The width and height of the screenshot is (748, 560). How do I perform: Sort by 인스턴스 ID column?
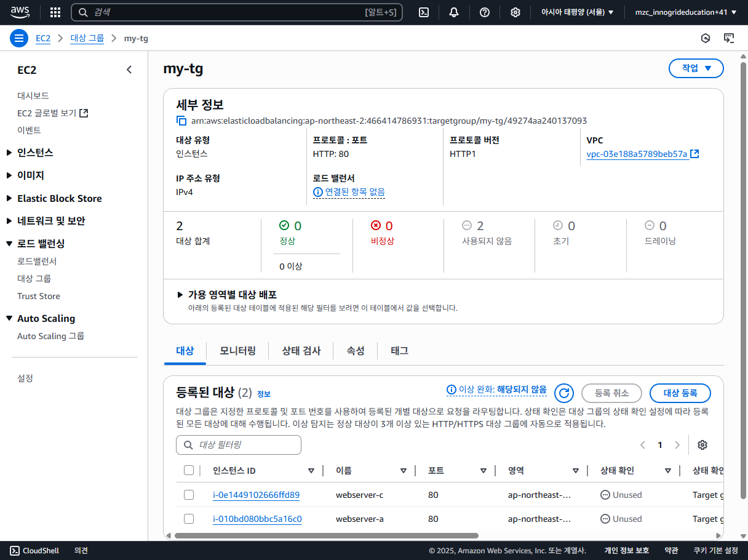click(311, 471)
